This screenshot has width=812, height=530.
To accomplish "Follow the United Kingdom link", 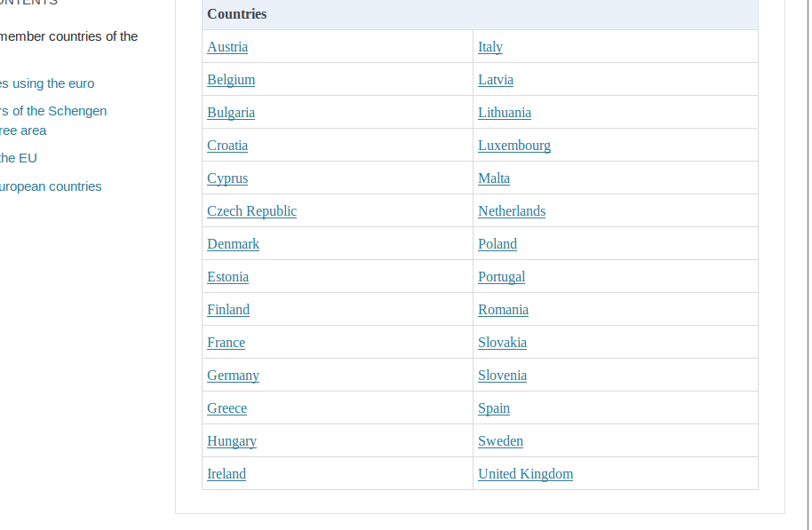I will [525, 474].
